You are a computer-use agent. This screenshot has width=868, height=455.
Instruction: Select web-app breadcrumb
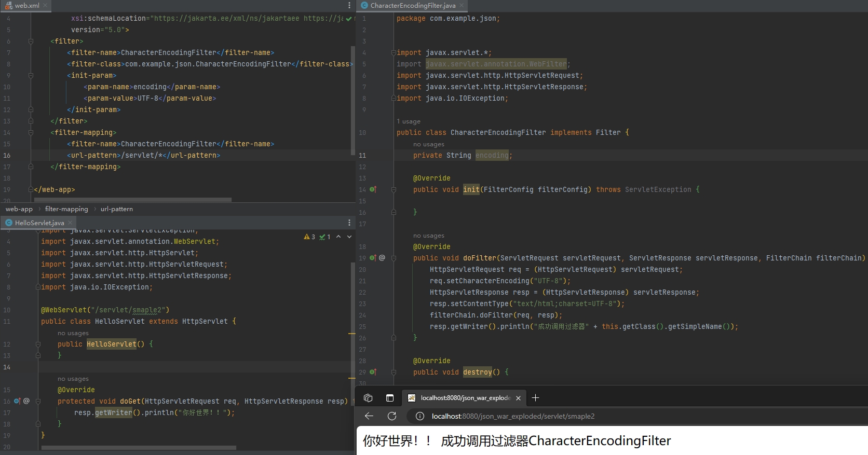pos(19,209)
